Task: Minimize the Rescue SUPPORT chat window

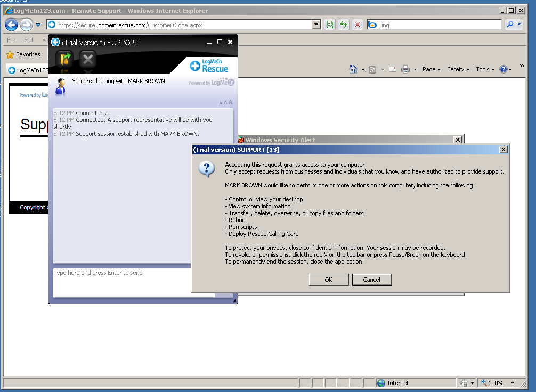Action: click(209, 43)
